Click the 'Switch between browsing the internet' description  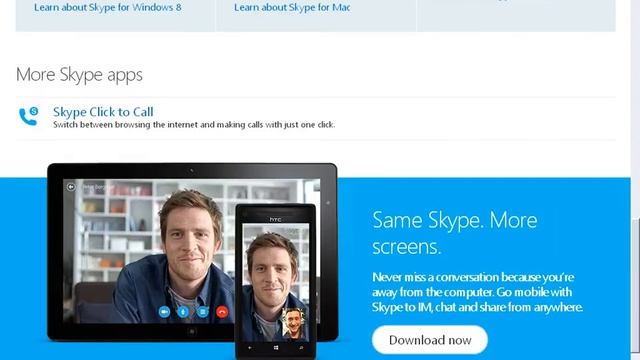(x=194, y=125)
